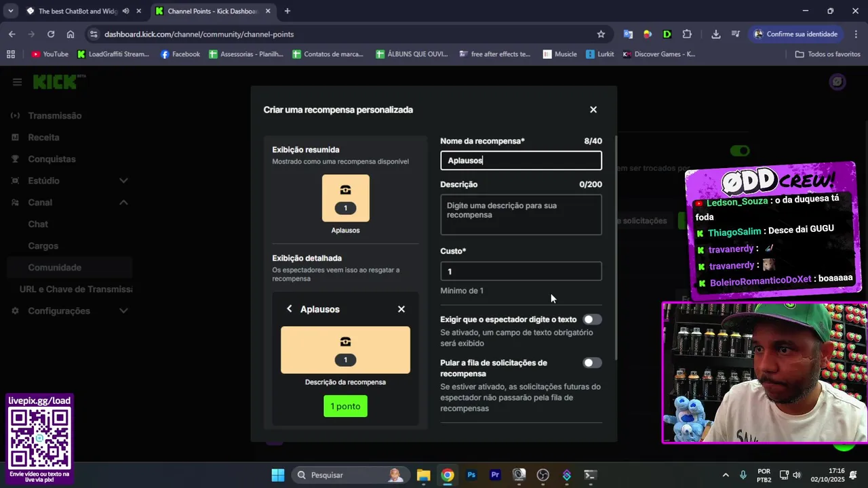The height and width of the screenshot is (488, 868).
Task: Toggle the green switch behind the dialog
Action: click(x=739, y=150)
